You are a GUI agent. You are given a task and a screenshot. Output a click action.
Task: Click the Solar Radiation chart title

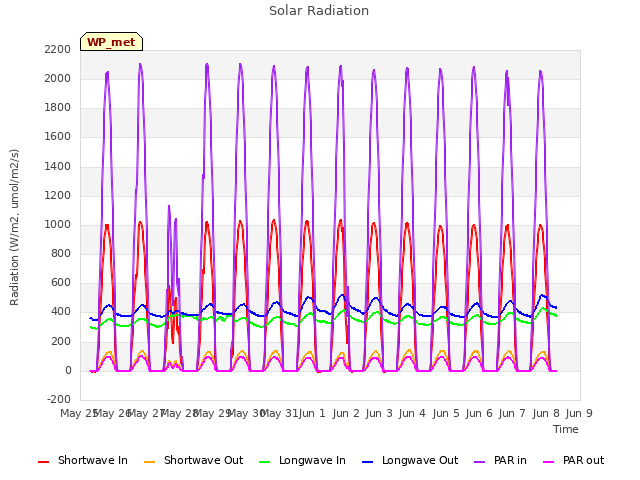coord(319,11)
